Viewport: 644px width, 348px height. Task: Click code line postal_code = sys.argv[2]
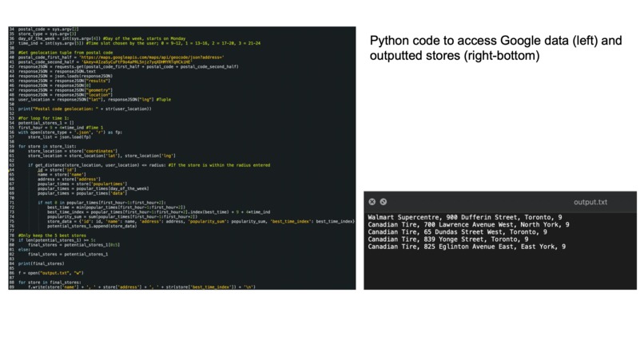[x=49, y=30]
